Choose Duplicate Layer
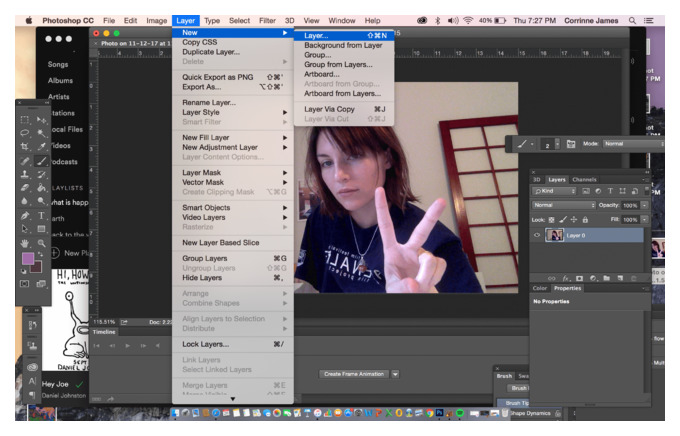The height and width of the screenshot is (436, 680). 232,52
